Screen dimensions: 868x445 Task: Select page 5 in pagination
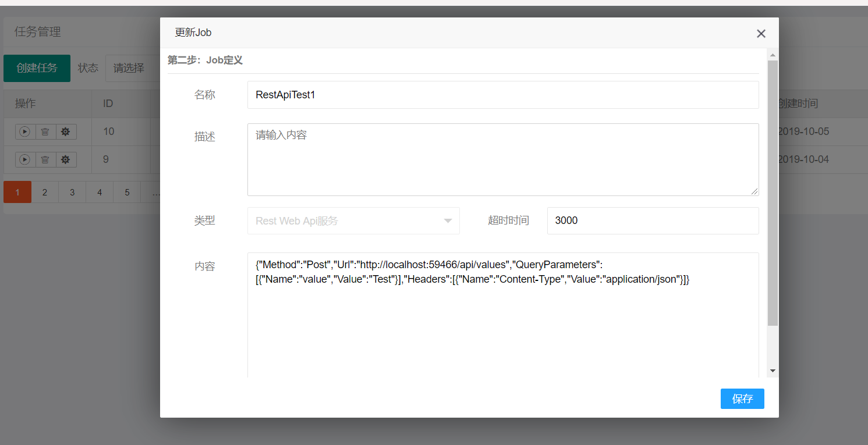click(x=127, y=192)
